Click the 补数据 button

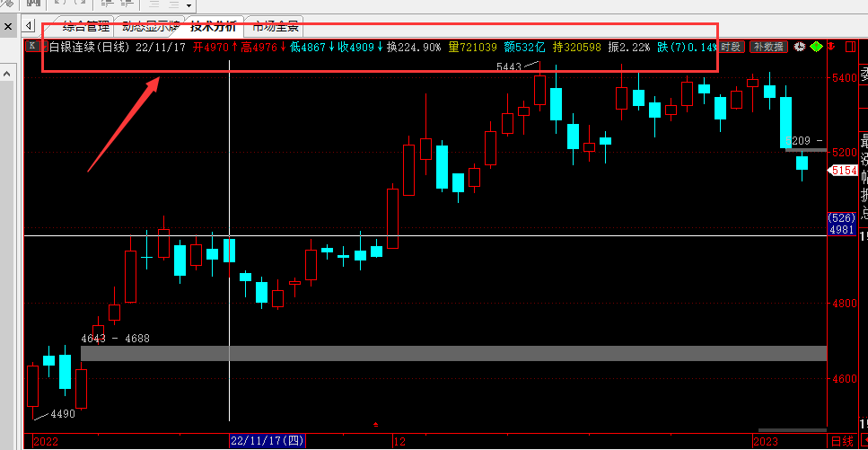click(x=769, y=47)
